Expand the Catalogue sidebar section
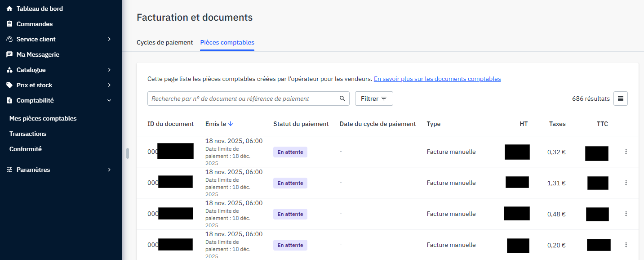 tap(109, 70)
